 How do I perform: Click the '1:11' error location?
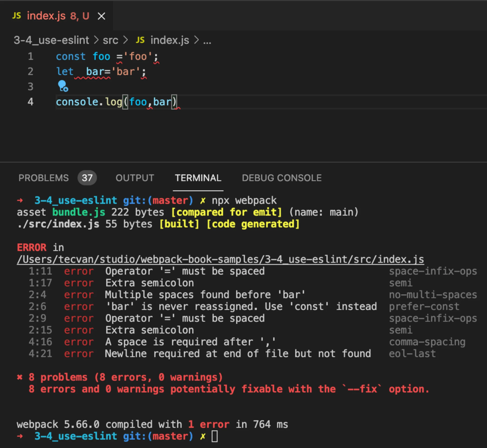[40, 271]
